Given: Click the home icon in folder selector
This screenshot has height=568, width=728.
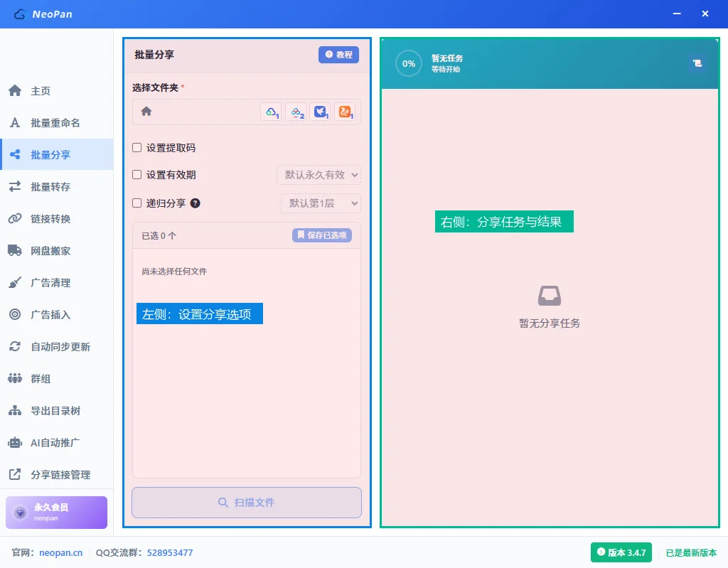Looking at the screenshot, I should point(146,112).
